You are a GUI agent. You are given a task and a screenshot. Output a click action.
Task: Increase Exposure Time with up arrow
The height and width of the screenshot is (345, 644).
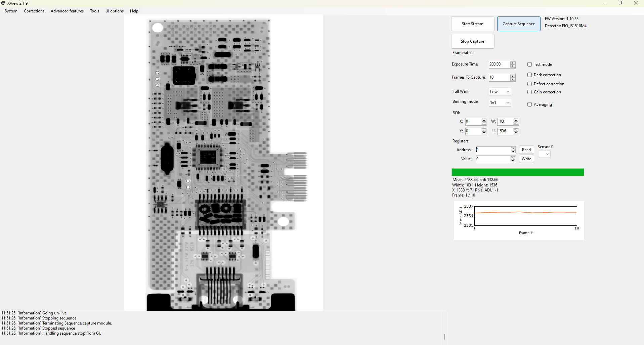tap(513, 63)
